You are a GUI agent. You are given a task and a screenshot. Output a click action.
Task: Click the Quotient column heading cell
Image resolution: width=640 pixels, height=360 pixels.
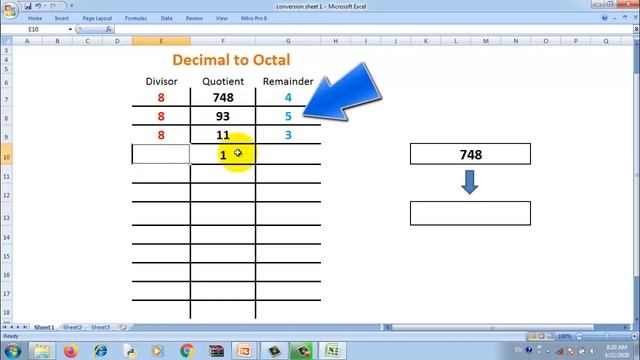[x=223, y=81]
